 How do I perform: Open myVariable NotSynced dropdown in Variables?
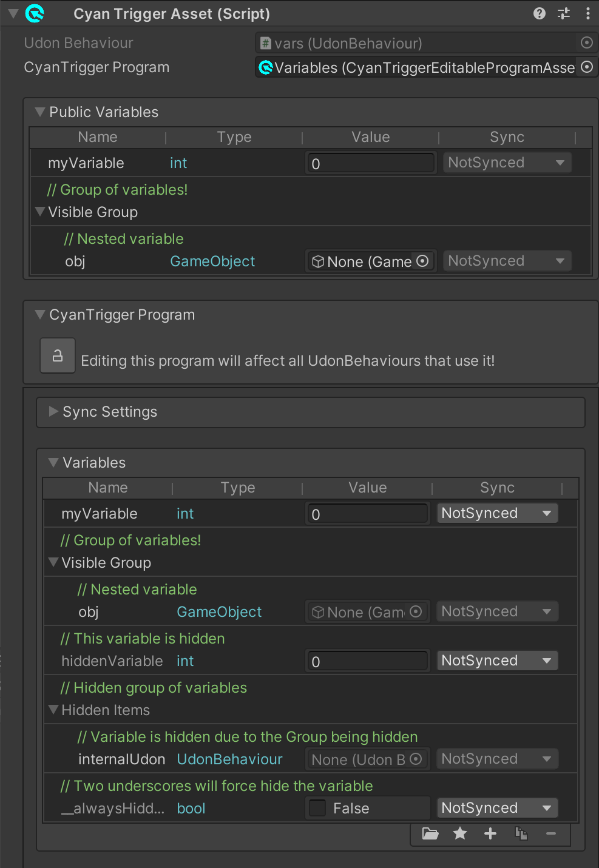point(497,513)
